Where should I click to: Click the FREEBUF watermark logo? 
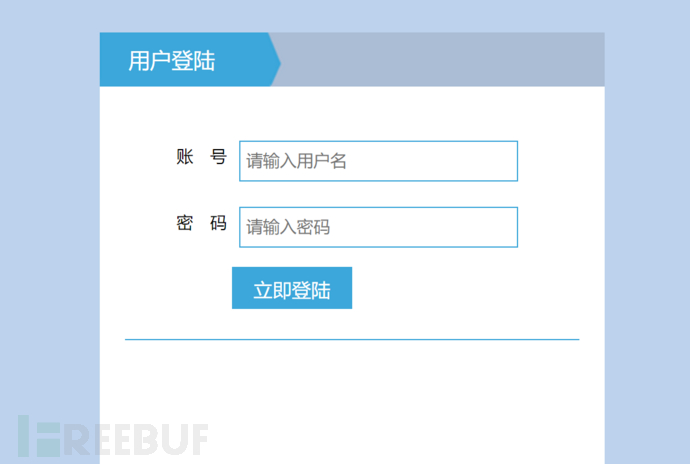(x=113, y=437)
